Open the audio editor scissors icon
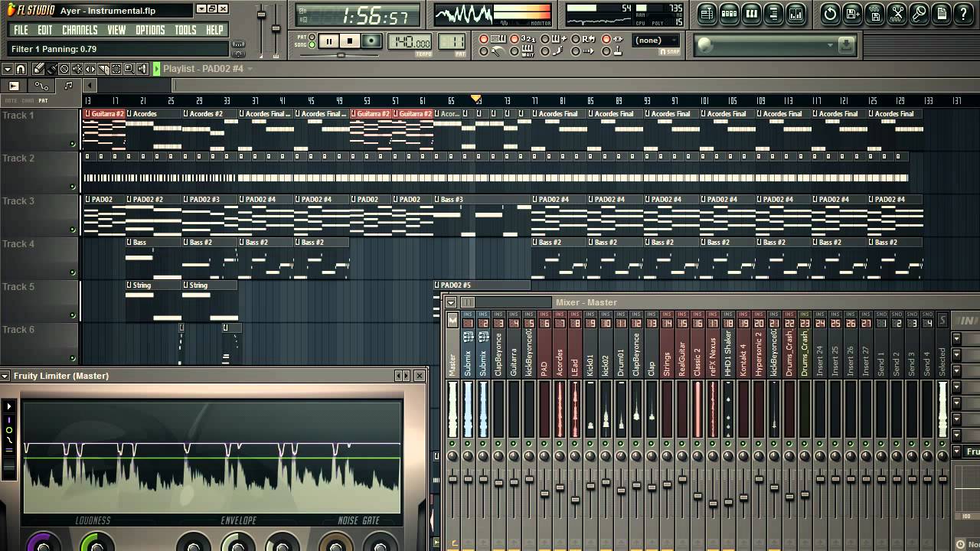Image resolution: width=980 pixels, height=551 pixels. click(897, 13)
